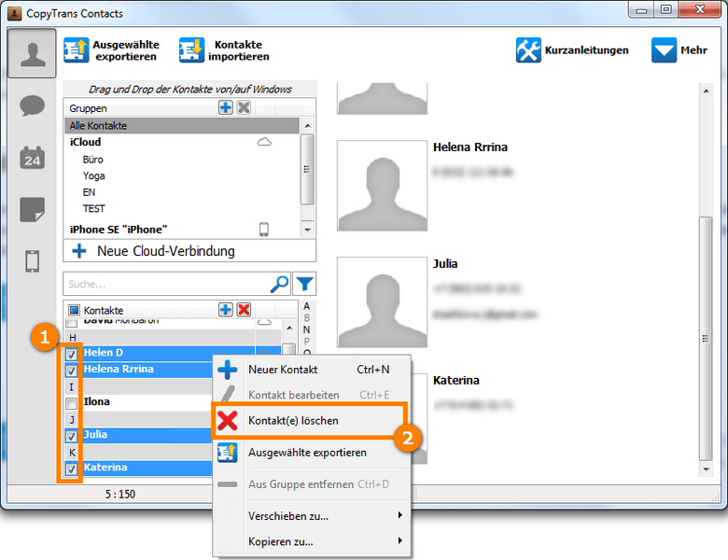Choose Kontakt(e) löschen in context menu
Viewport: 728px width, 560px height.
pos(312,421)
